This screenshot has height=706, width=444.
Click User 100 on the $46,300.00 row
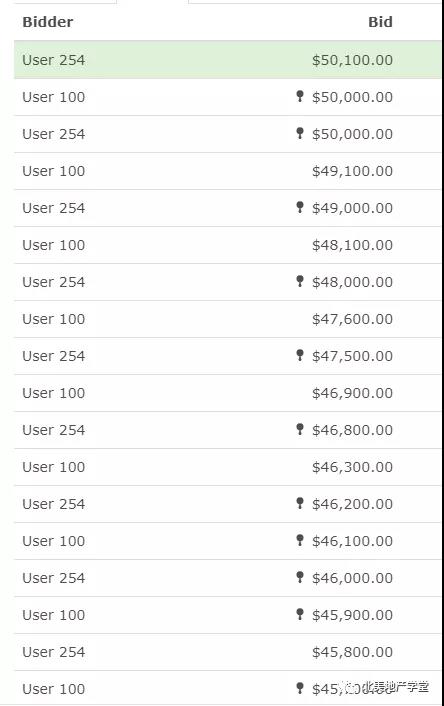click(54, 467)
